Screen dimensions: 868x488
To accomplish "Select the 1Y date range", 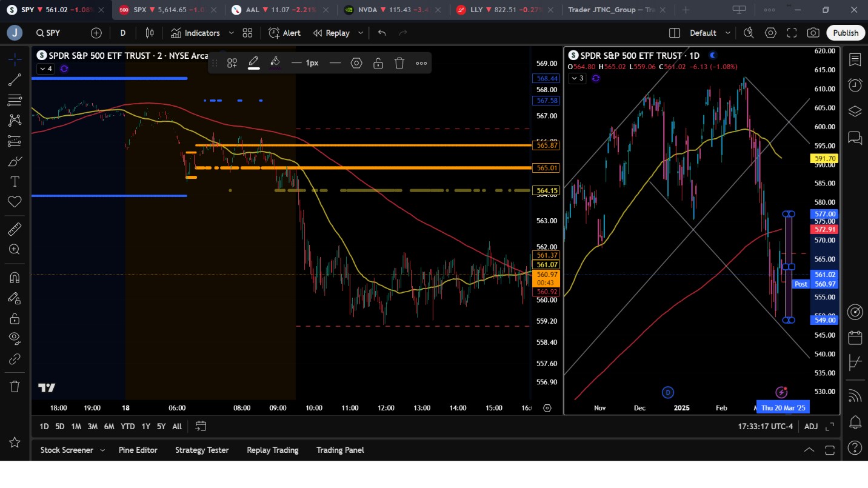I will (x=145, y=426).
